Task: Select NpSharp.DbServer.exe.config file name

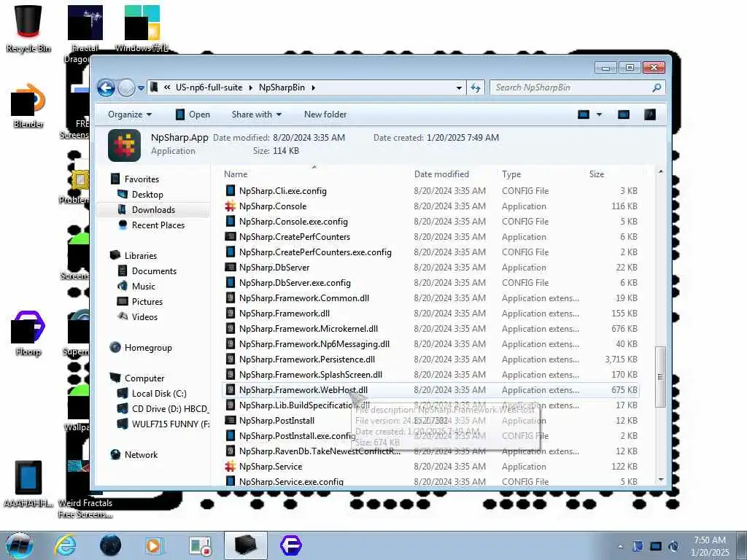Action: (295, 283)
